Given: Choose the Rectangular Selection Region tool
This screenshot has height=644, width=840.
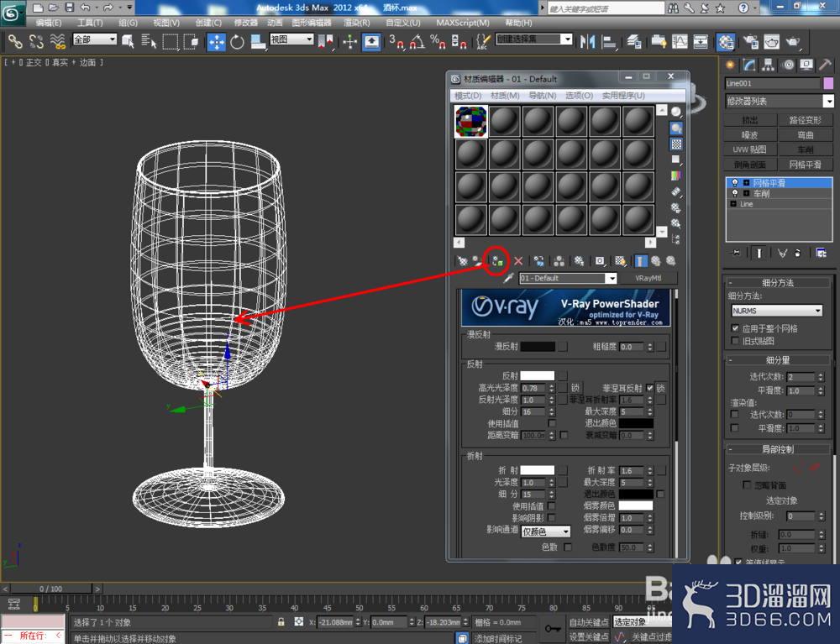Looking at the screenshot, I should pos(170,41).
